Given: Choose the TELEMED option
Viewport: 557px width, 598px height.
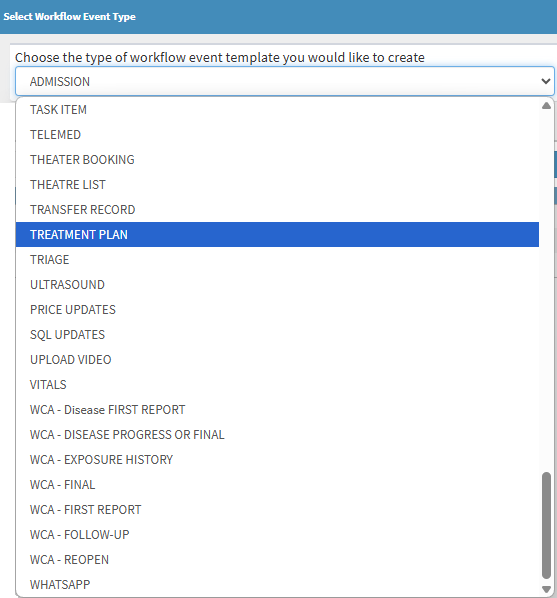Looking at the screenshot, I should point(277,135).
